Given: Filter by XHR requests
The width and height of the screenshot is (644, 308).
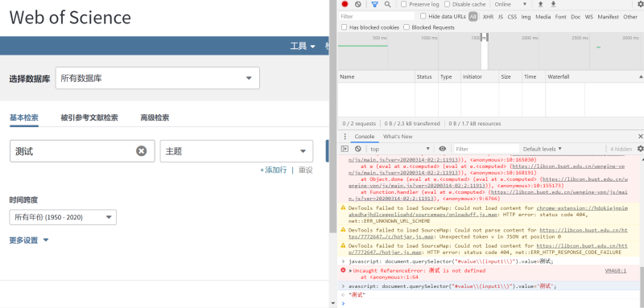Looking at the screenshot, I should (x=488, y=17).
